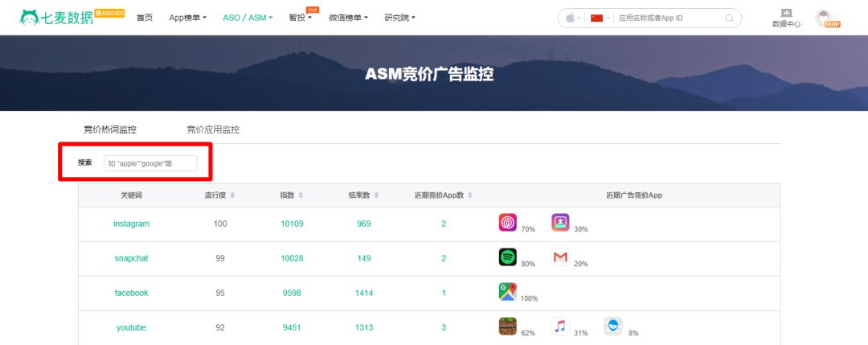Click popularity value 99 for snapchat
The width and height of the screenshot is (868, 345).
[220, 258]
